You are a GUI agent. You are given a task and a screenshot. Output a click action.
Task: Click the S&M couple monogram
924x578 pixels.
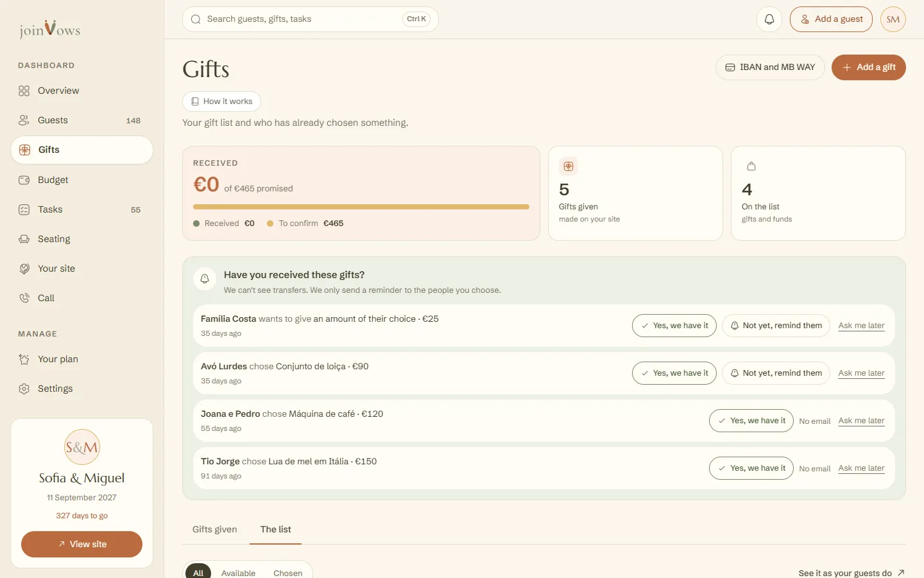[x=82, y=447]
